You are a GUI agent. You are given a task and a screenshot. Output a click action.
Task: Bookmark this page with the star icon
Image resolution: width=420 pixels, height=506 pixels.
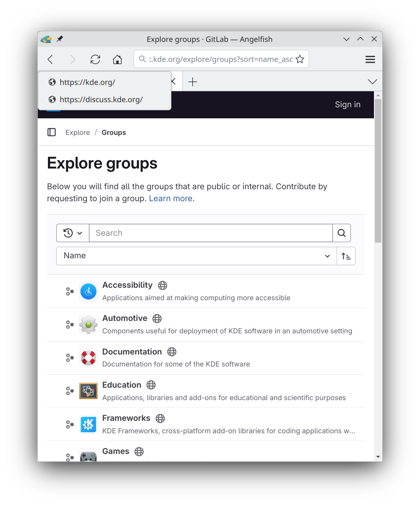[x=300, y=59]
